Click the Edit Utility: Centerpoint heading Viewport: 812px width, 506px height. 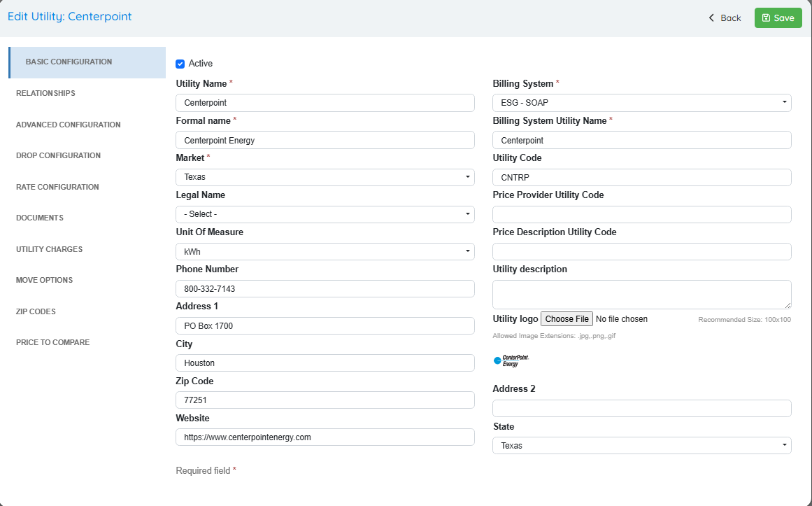[70, 17]
